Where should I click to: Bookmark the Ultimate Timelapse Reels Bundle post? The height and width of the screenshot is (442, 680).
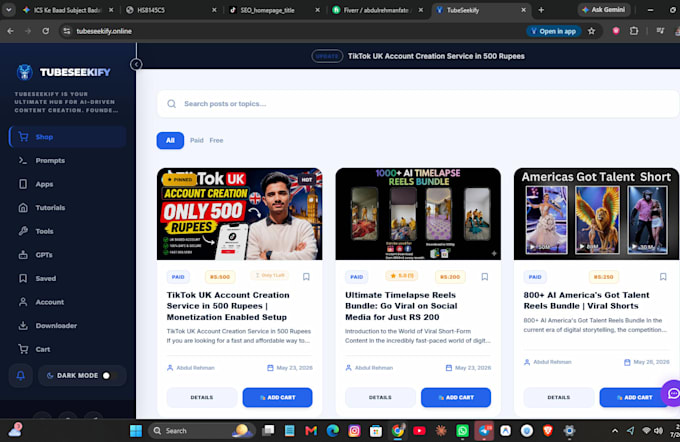(485, 277)
